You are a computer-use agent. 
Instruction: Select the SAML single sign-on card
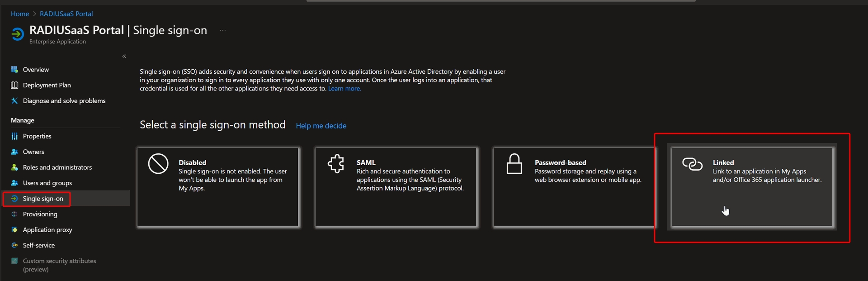click(x=396, y=186)
